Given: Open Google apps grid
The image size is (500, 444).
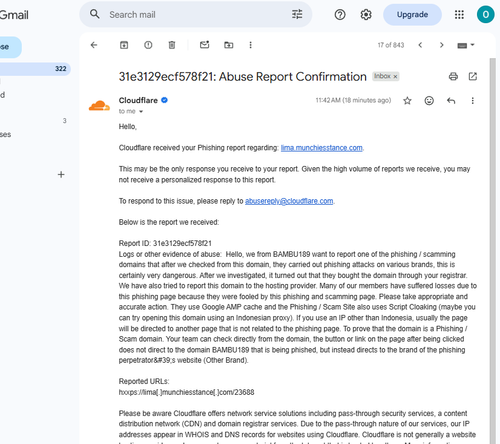Looking at the screenshot, I should tap(459, 15).
